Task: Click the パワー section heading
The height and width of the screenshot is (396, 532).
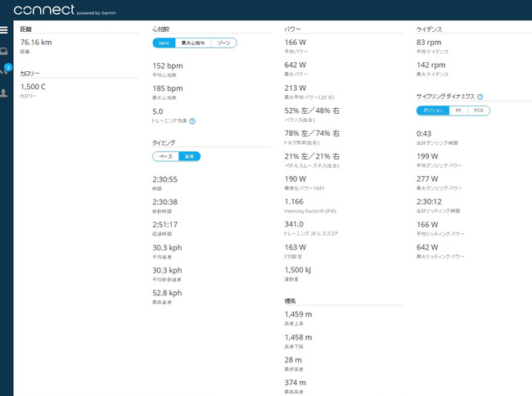Action: (292, 29)
